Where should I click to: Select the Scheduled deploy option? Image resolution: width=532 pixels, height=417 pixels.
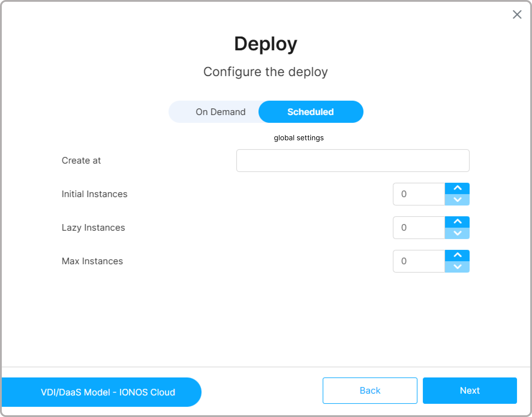pyautogui.click(x=310, y=112)
